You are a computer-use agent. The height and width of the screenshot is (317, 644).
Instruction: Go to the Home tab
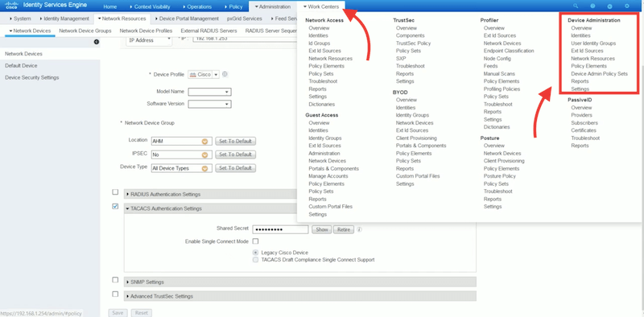[x=110, y=7]
